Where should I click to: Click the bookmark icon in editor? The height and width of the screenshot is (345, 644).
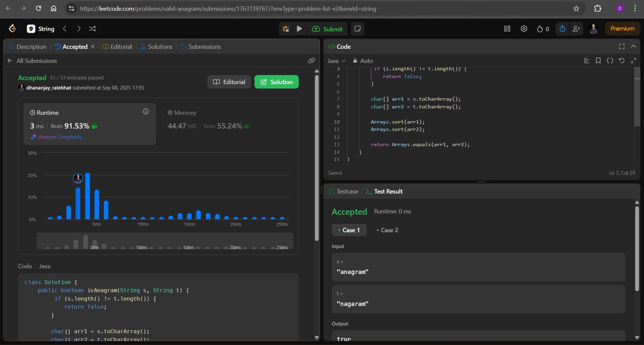(x=598, y=61)
